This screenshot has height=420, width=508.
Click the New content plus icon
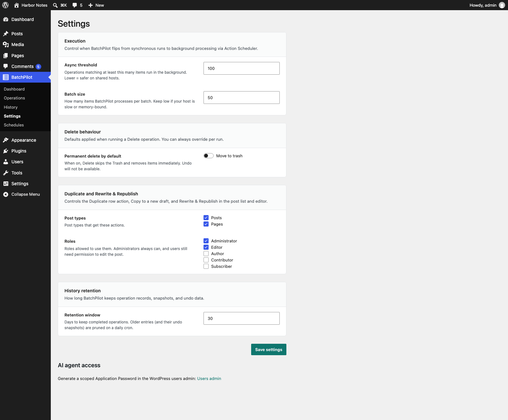tap(90, 5)
